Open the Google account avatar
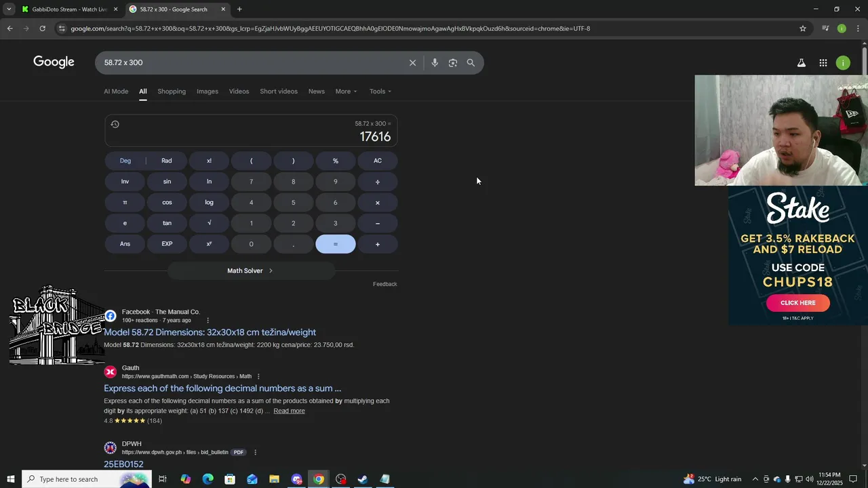The height and width of the screenshot is (488, 868). click(x=843, y=62)
